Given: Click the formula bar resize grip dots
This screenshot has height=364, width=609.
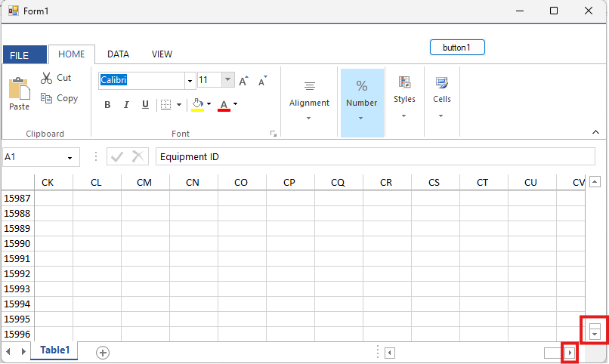Looking at the screenshot, I should point(95,157).
